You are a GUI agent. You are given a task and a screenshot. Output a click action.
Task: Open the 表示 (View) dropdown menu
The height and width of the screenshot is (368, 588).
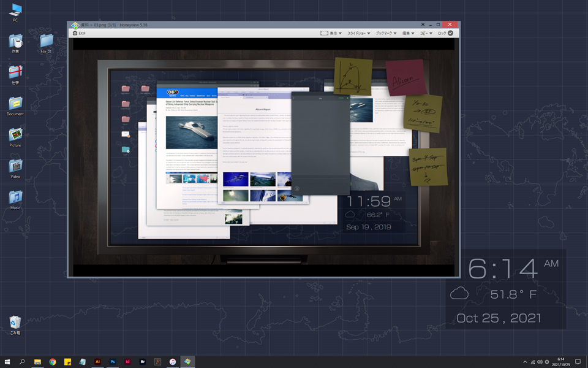[x=336, y=33]
